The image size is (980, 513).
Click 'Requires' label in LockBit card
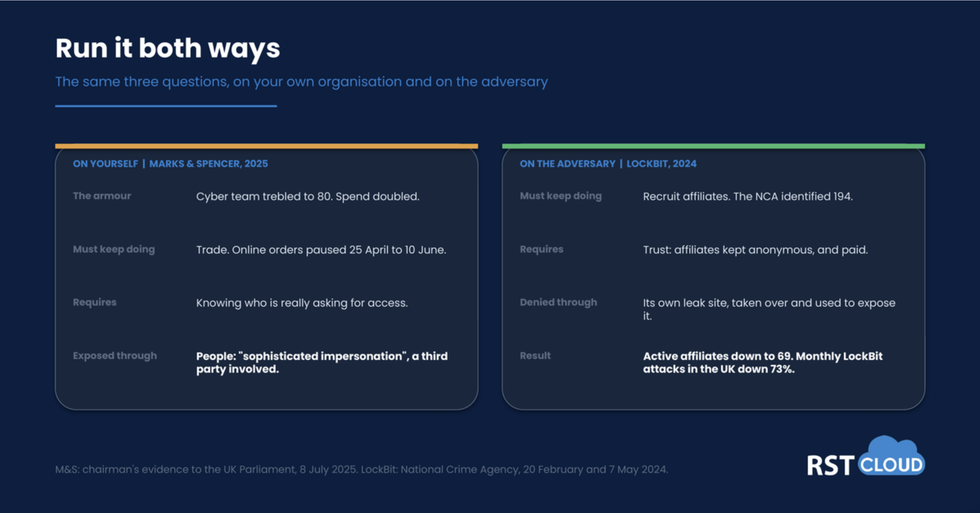[541, 249]
